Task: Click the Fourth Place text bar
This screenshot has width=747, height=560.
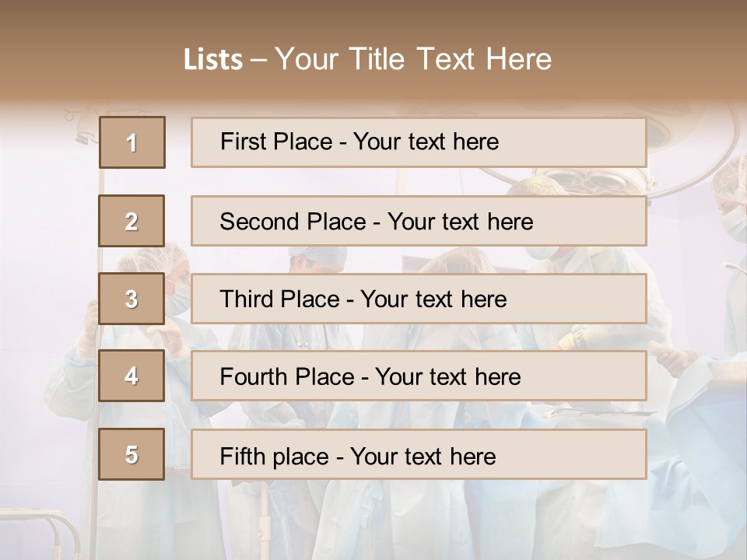Action: pyautogui.click(x=419, y=376)
